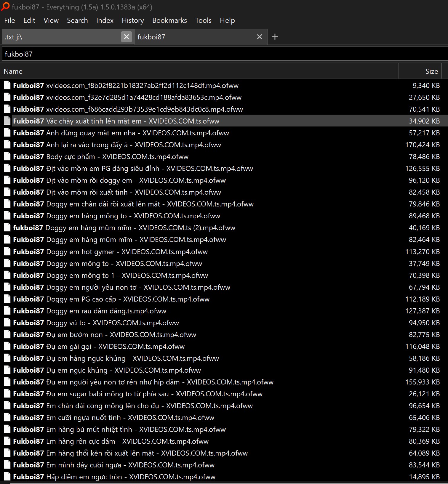
Task: Click file icon of the 27,650 KB result
Action: 7,97
